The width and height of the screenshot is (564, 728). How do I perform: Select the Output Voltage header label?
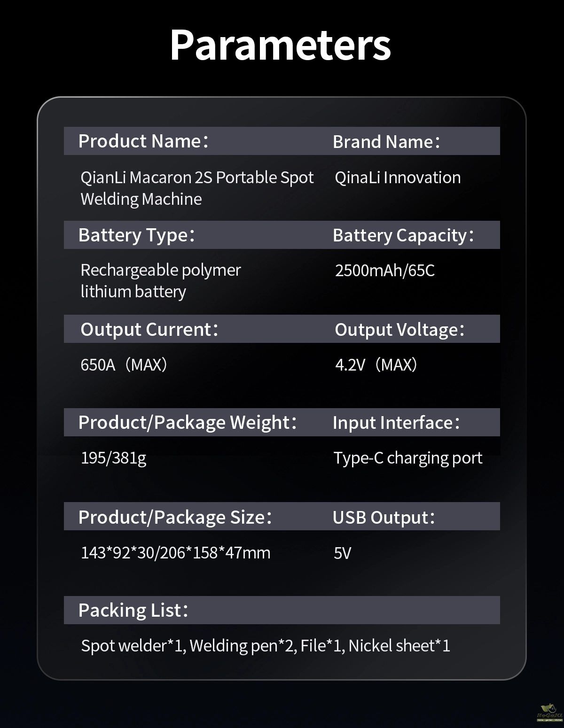tap(399, 329)
